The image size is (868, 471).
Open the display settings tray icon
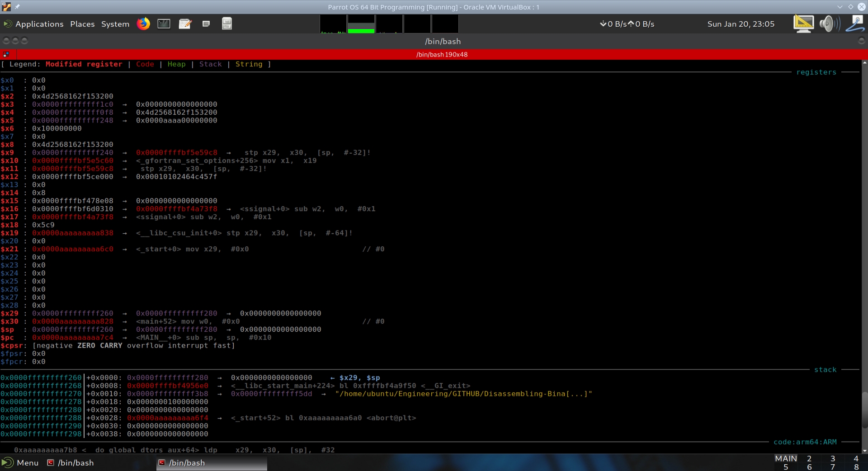point(803,24)
